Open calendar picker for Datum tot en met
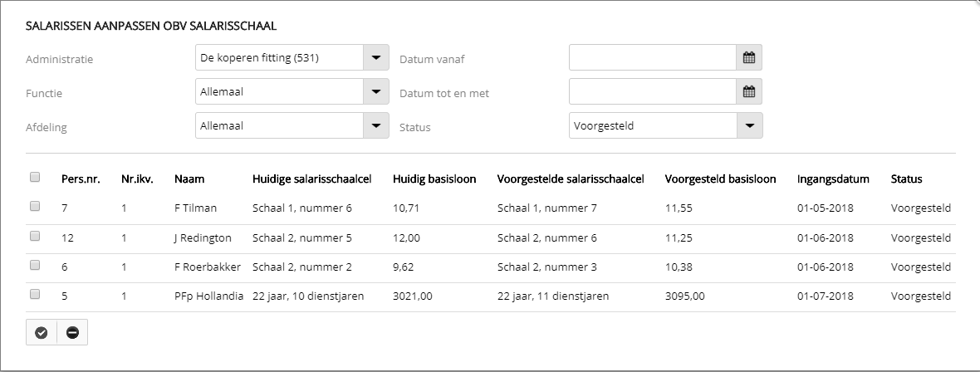The image size is (980, 372). tap(748, 92)
